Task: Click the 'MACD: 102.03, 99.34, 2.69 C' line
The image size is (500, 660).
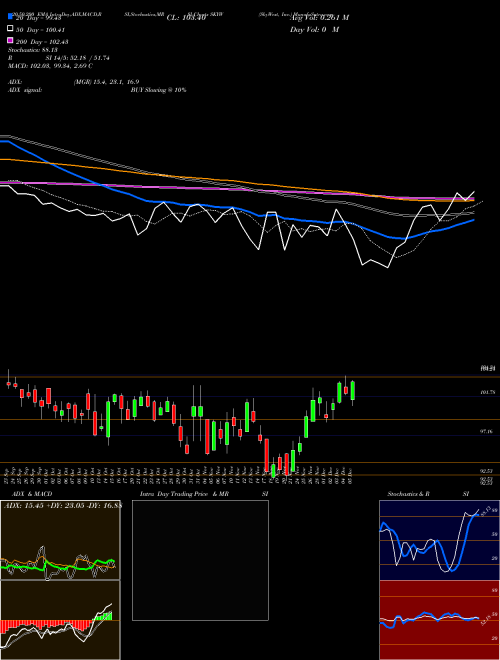Action: [x=51, y=66]
